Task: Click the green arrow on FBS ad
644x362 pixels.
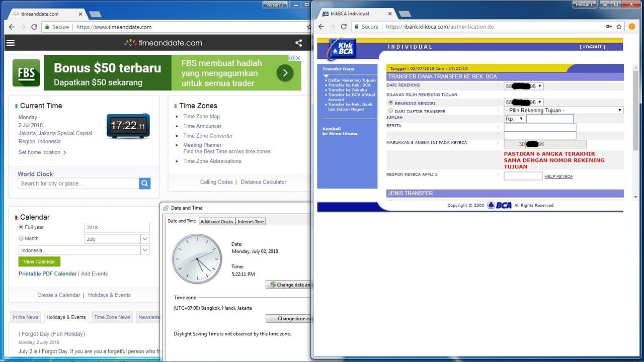Action: coord(285,73)
